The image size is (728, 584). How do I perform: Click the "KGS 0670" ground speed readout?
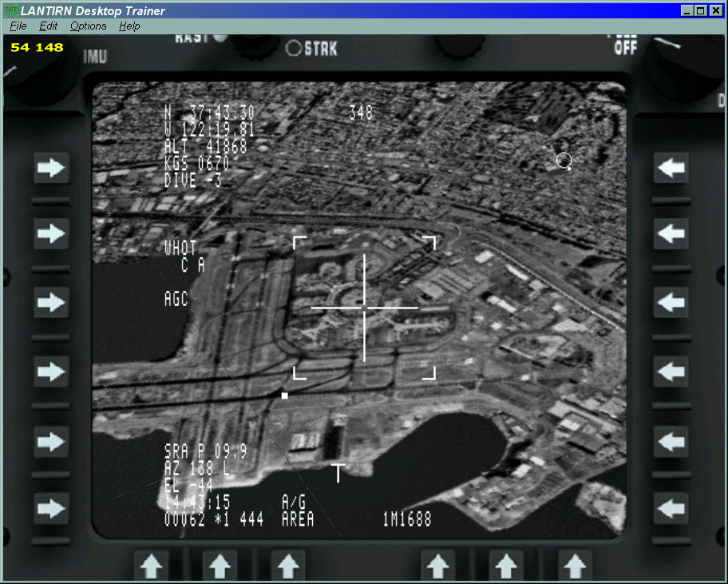click(197, 163)
